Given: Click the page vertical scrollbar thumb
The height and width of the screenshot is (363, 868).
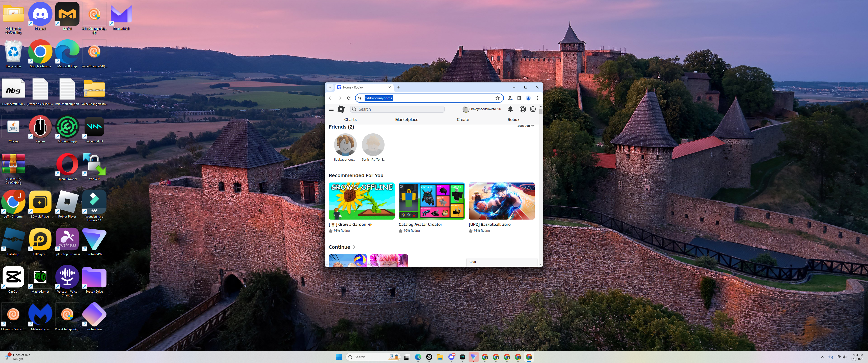Looking at the screenshot, I should coord(541,111).
